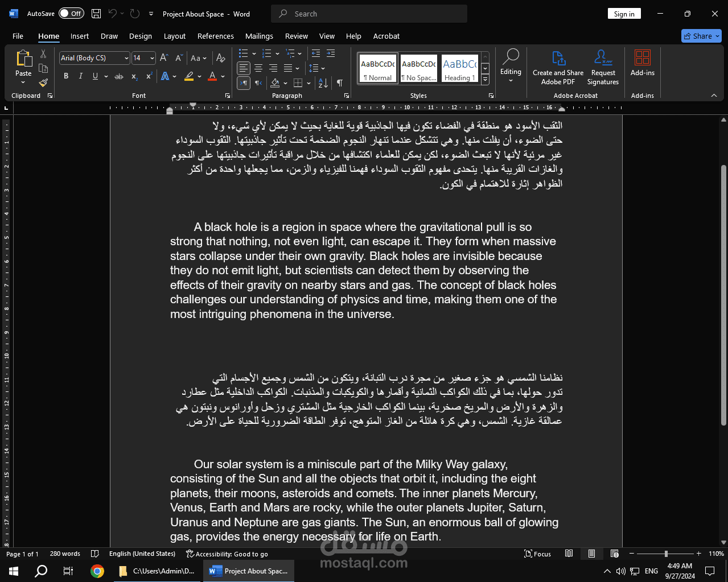Clear all formatting icon
This screenshot has width=728, height=582.
(x=221, y=58)
